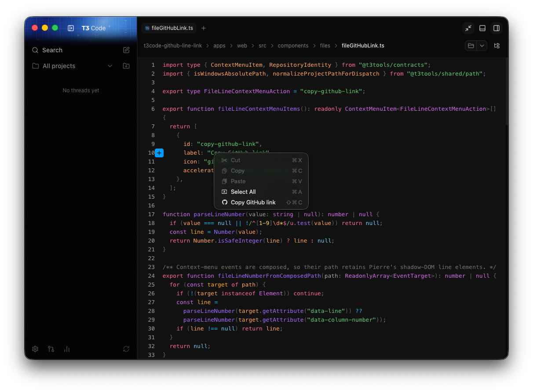Viewport: 533px width, 392px height.
Task: Click the collapse view arrows icon
Action: [x=468, y=28]
